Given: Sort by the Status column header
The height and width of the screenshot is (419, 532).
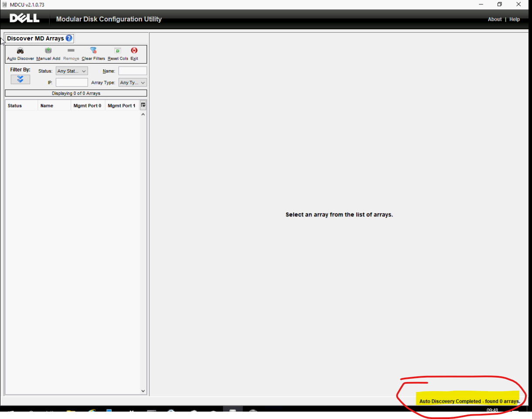Looking at the screenshot, I should click(x=21, y=105).
